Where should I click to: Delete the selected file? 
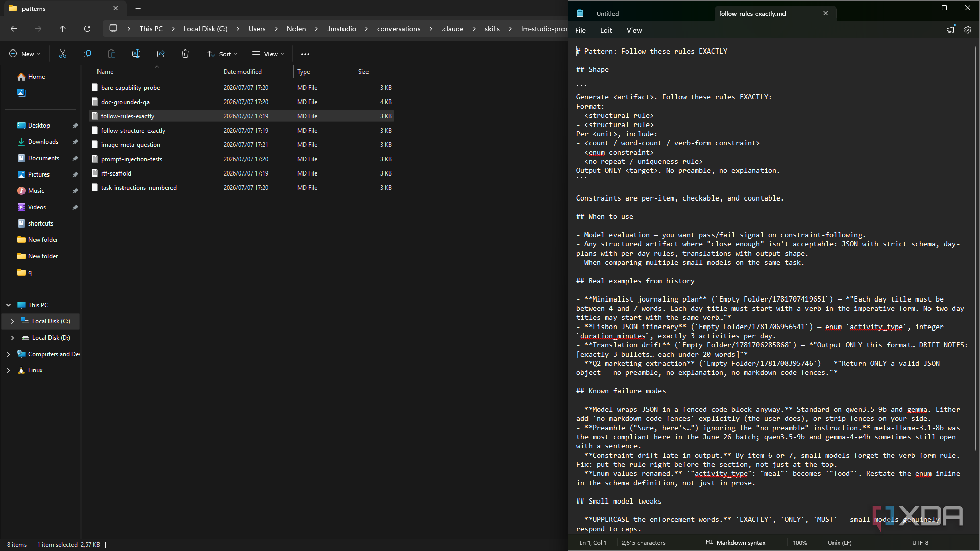point(185,54)
